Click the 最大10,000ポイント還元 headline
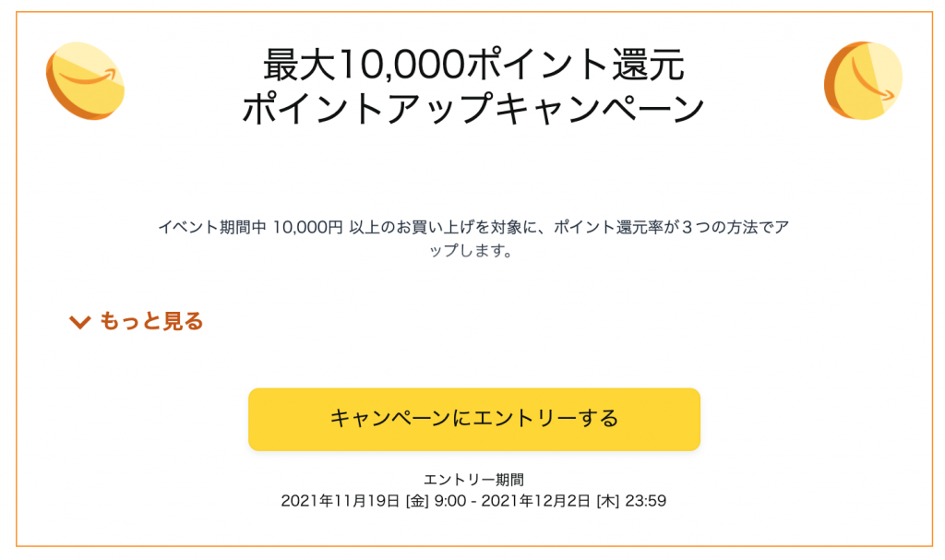The image size is (945, 560). click(x=473, y=65)
